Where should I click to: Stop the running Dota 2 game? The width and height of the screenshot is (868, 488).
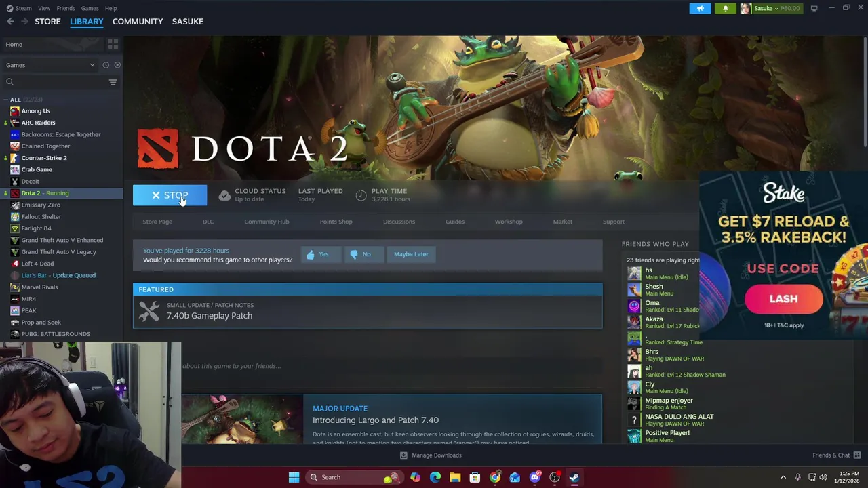click(170, 195)
